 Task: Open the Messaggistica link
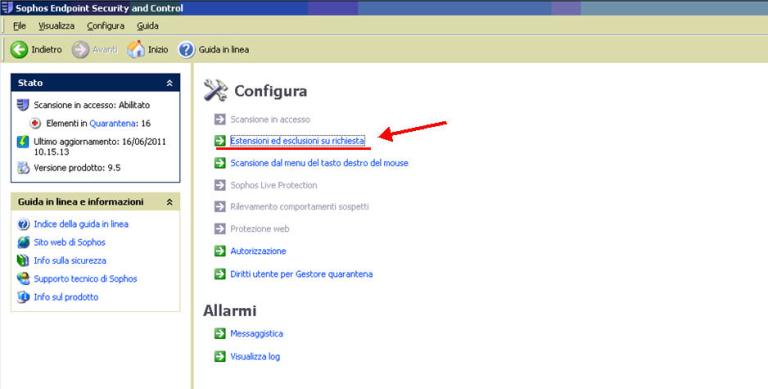pos(257,334)
